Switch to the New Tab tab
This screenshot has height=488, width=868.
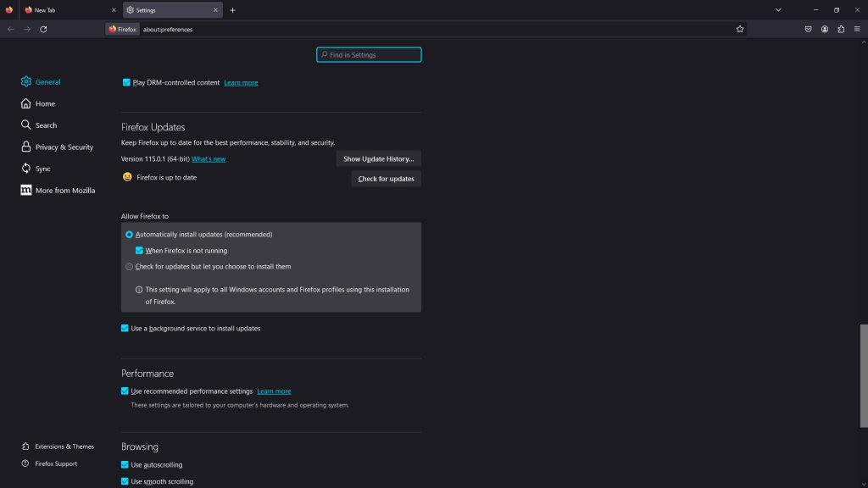[x=47, y=10]
